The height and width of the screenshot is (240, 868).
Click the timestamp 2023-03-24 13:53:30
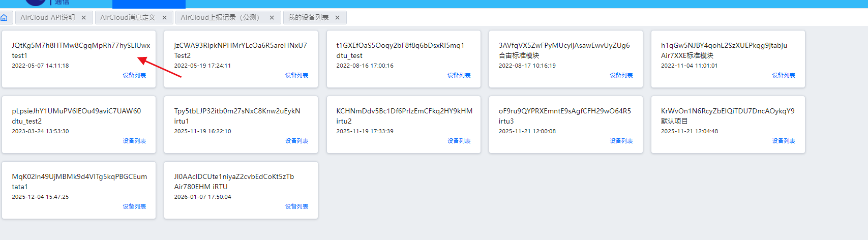coord(40,131)
